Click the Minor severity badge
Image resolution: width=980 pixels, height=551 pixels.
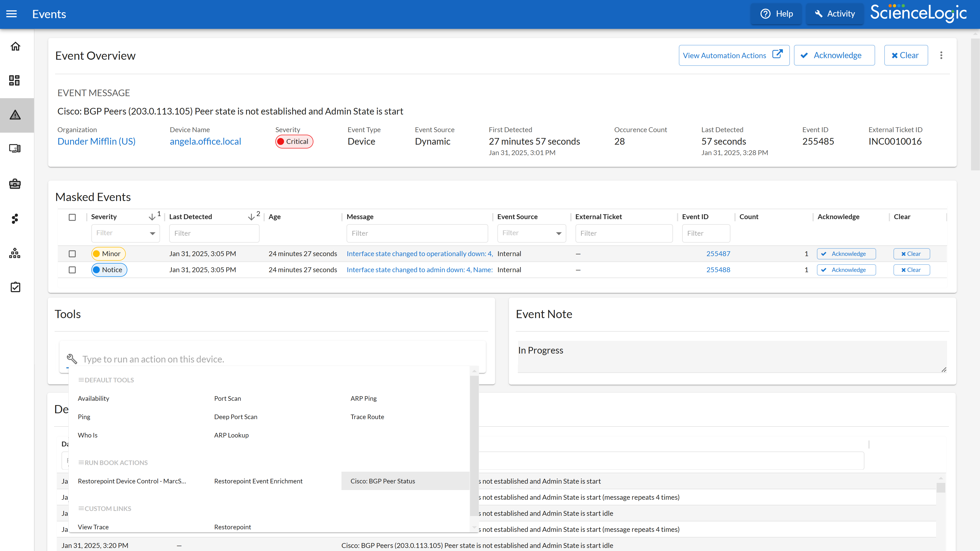(108, 254)
